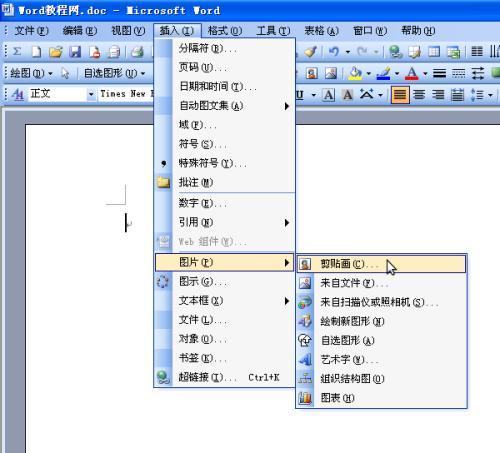Expand the 自动图文集(A) AutoText submenu
The width and height of the screenshot is (500, 453).
[224, 106]
